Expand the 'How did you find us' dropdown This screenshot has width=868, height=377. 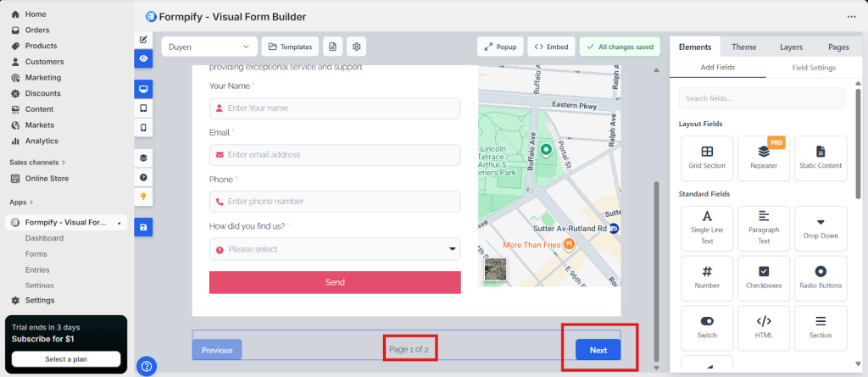tap(335, 249)
